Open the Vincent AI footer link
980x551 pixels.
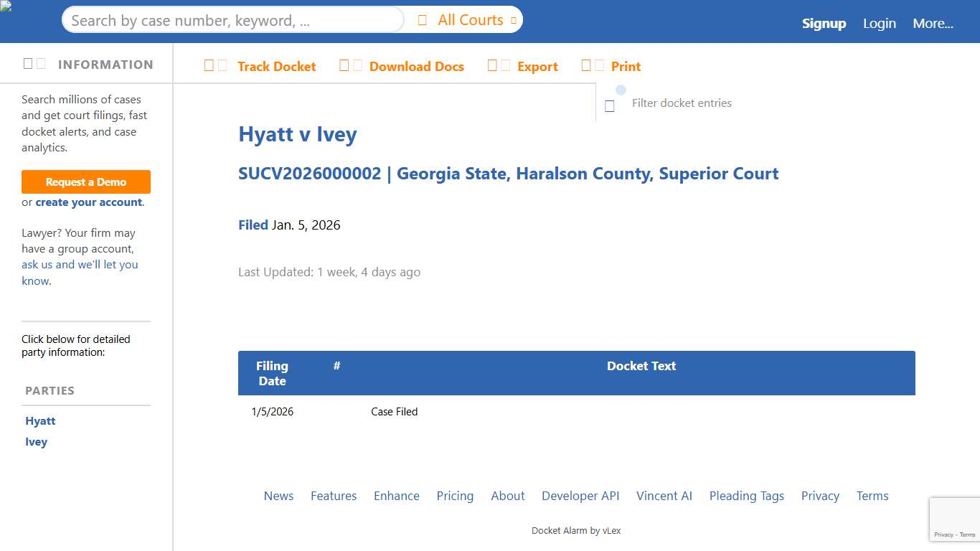(x=664, y=496)
